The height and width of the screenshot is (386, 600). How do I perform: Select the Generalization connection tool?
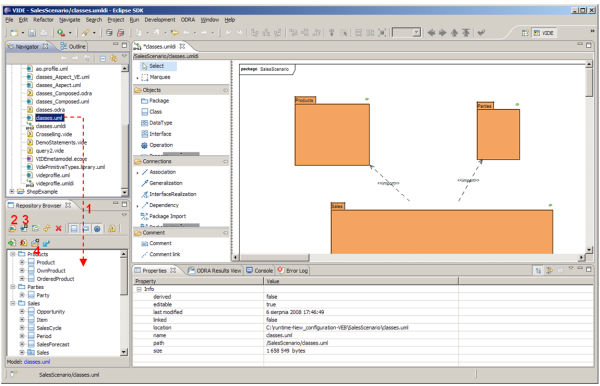tap(162, 183)
